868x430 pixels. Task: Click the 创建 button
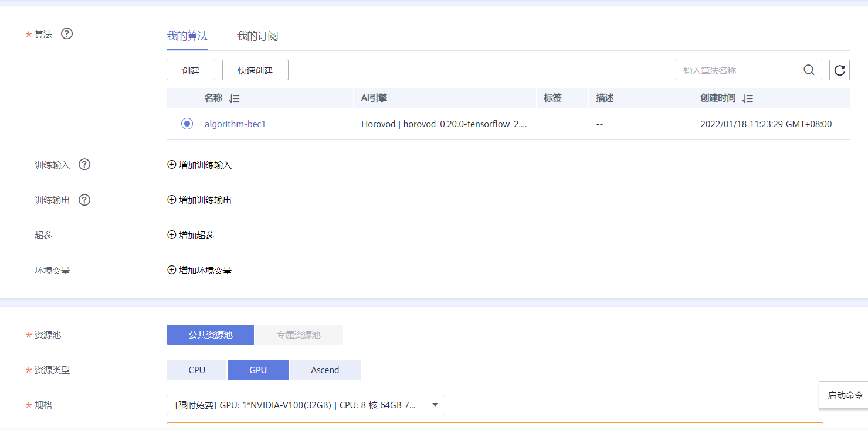(191, 70)
